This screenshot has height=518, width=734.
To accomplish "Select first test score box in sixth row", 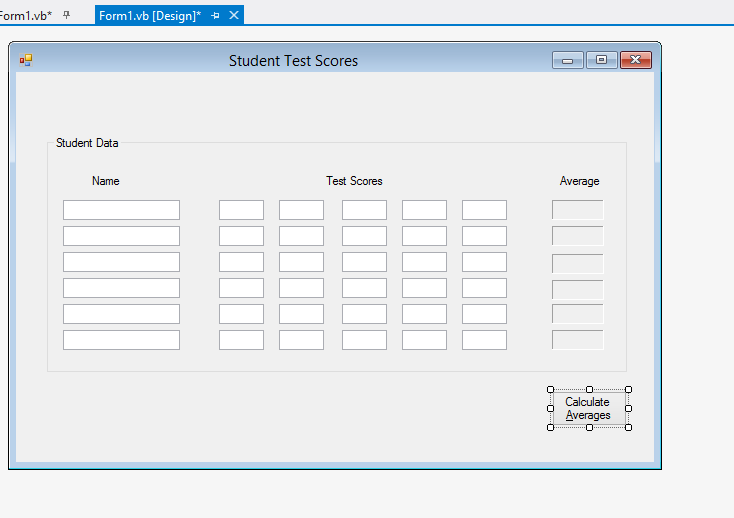I will point(242,340).
